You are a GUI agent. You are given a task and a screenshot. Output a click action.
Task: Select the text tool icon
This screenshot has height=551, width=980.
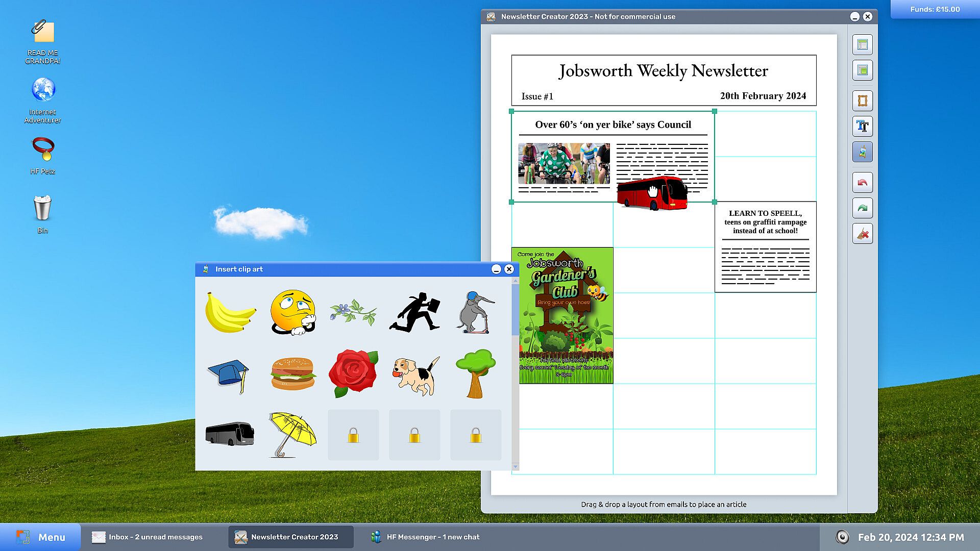862,126
